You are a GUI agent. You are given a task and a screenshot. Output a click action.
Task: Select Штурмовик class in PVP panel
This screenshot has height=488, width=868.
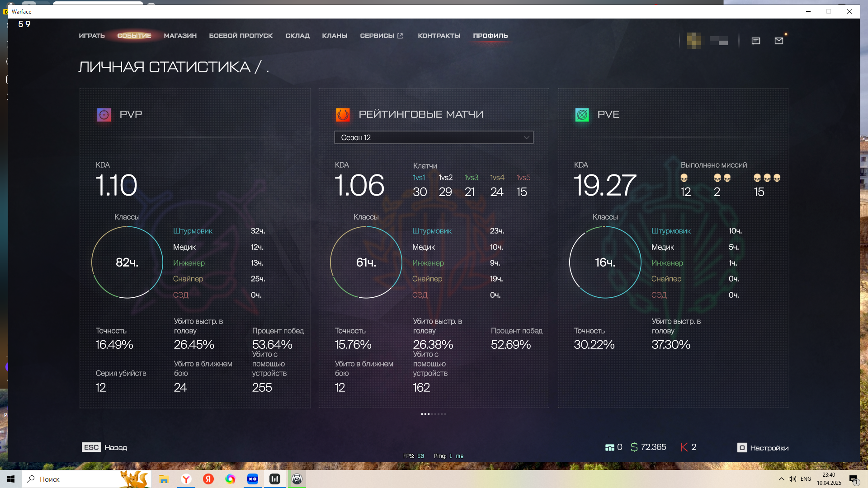pyautogui.click(x=193, y=231)
